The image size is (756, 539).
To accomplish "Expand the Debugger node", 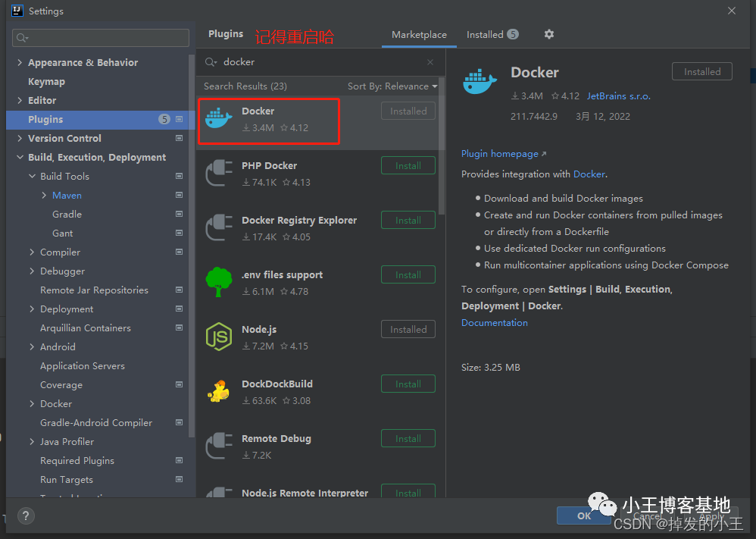I will tap(32, 271).
